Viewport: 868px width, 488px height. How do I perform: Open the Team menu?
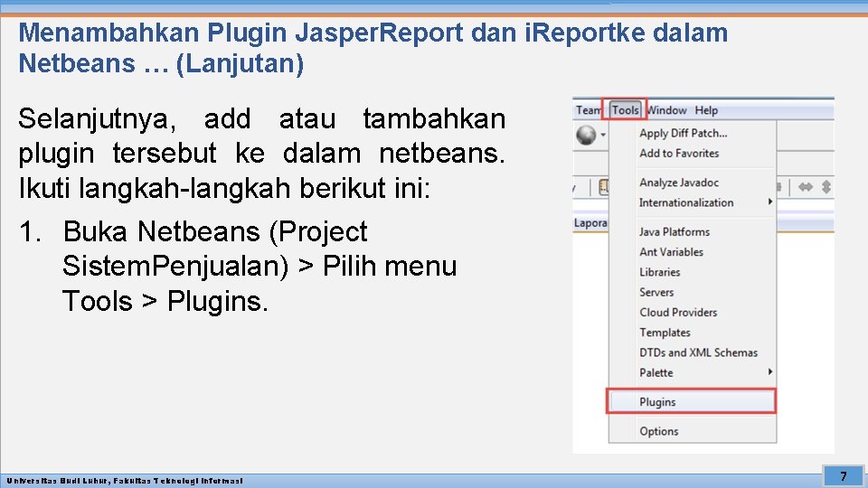pos(588,110)
